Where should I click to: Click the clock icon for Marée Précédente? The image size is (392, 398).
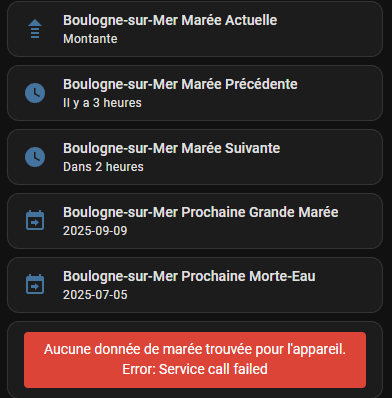point(35,93)
